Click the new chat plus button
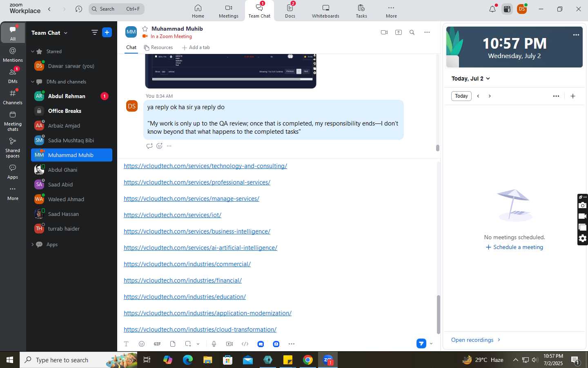Image resolution: width=588 pixels, height=368 pixels. pyautogui.click(x=107, y=32)
